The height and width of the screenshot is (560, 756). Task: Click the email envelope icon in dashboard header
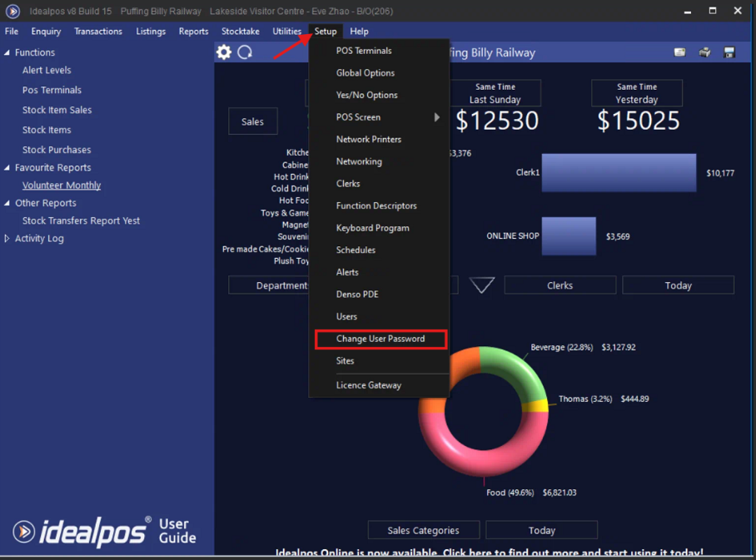[680, 52]
